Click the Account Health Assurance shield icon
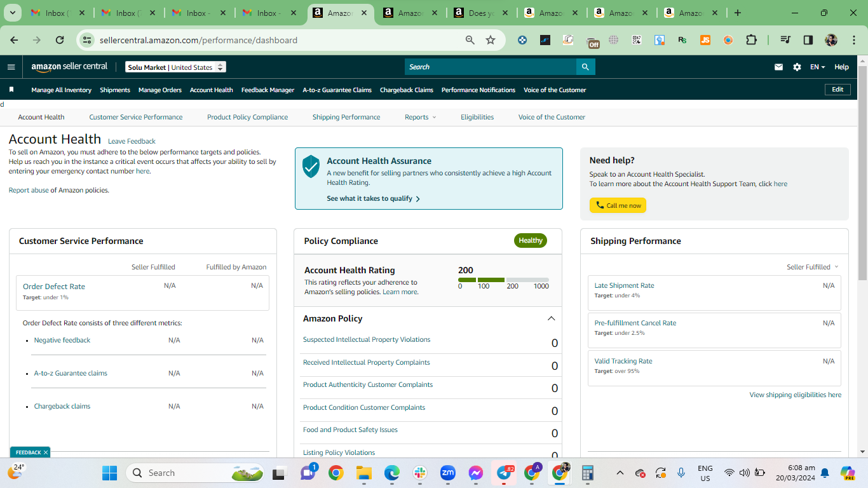Screen dimensions: 868x488 [x=311, y=166]
